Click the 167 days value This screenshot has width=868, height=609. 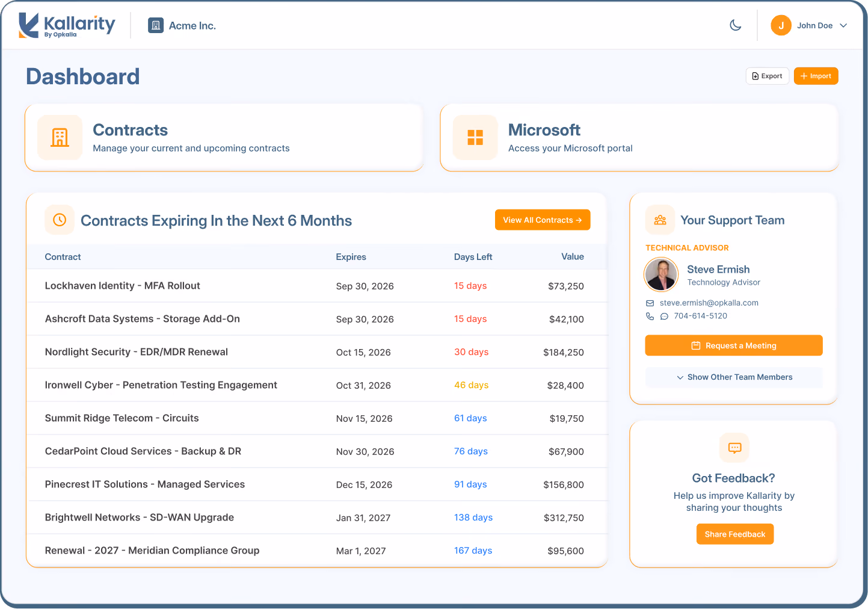point(473,551)
